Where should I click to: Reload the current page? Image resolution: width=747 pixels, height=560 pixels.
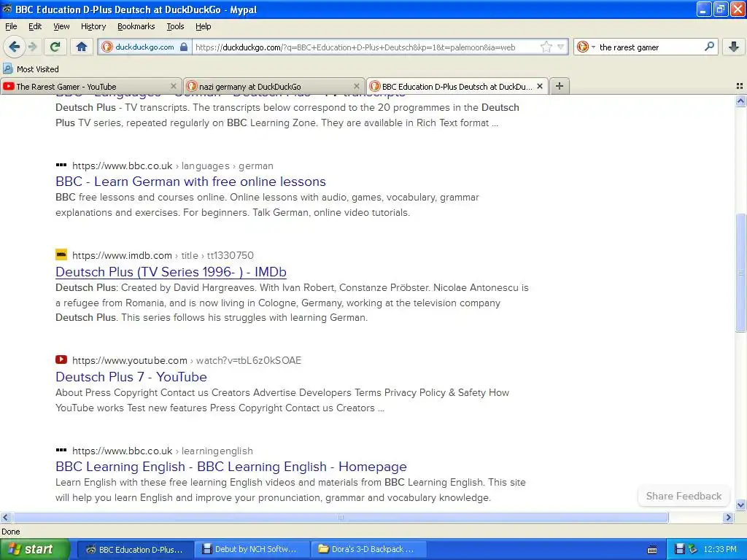(x=55, y=47)
